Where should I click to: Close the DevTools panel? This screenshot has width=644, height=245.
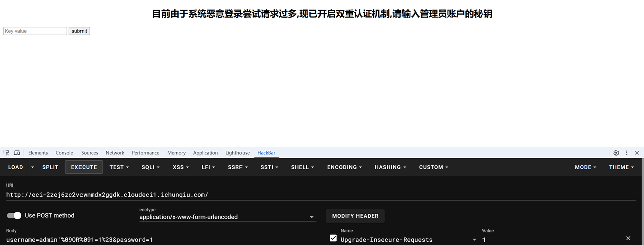637,153
